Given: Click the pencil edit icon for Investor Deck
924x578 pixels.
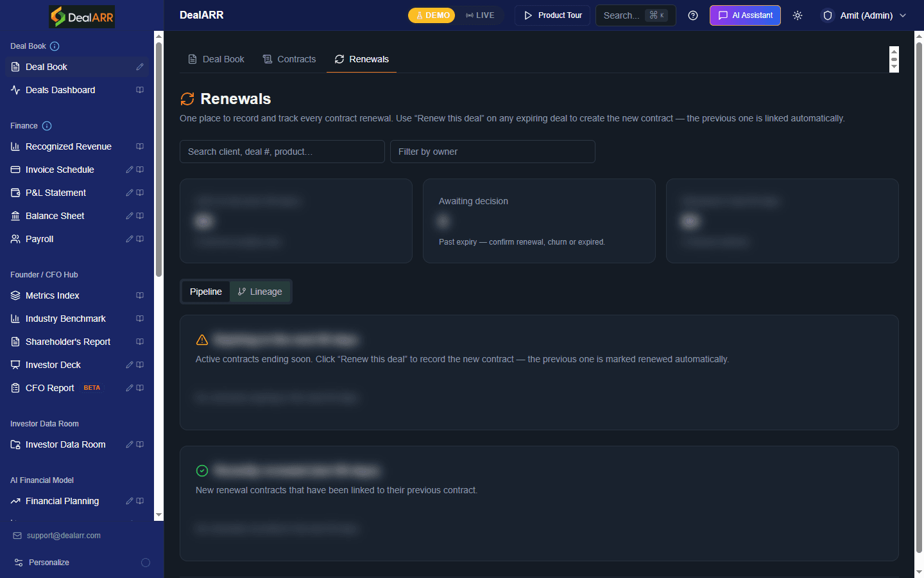Looking at the screenshot, I should click(x=130, y=365).
